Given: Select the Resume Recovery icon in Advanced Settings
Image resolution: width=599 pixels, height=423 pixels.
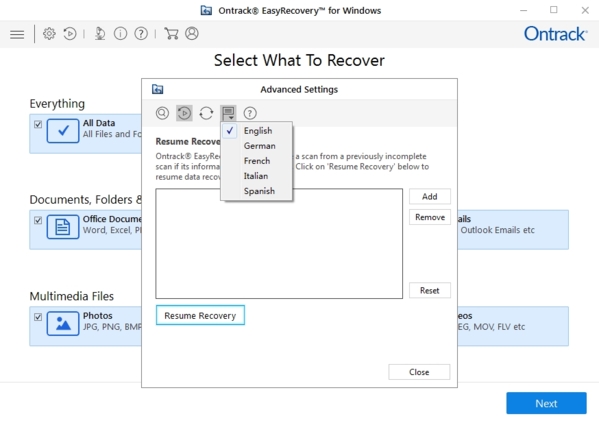Looking at the screenshot, I should pyautogui.click(x=184, y=113).
